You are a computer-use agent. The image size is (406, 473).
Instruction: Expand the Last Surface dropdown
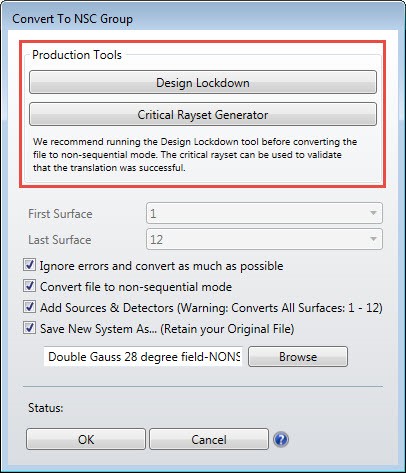(264, 239)
